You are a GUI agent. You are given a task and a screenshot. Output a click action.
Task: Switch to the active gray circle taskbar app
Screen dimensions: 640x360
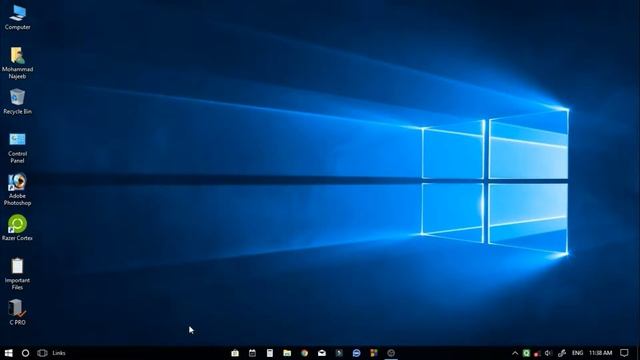391,353
